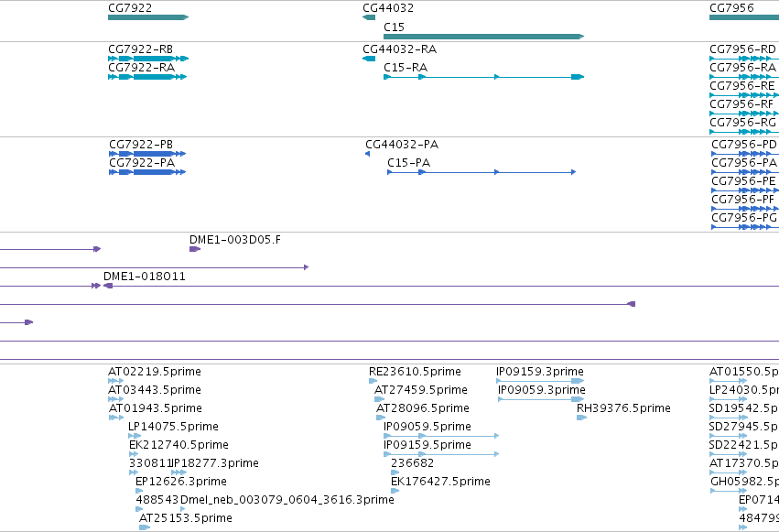Open the EK176427.5prime label
The height and width of the screenshot is (532, 779).
coord(440,482)
